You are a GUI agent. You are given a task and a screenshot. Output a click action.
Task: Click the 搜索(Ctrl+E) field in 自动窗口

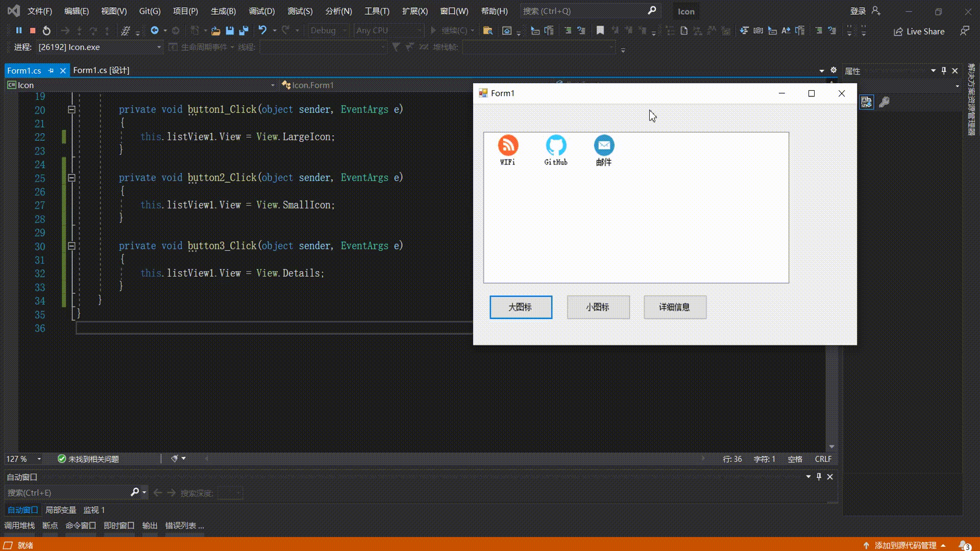pos(66,493)
